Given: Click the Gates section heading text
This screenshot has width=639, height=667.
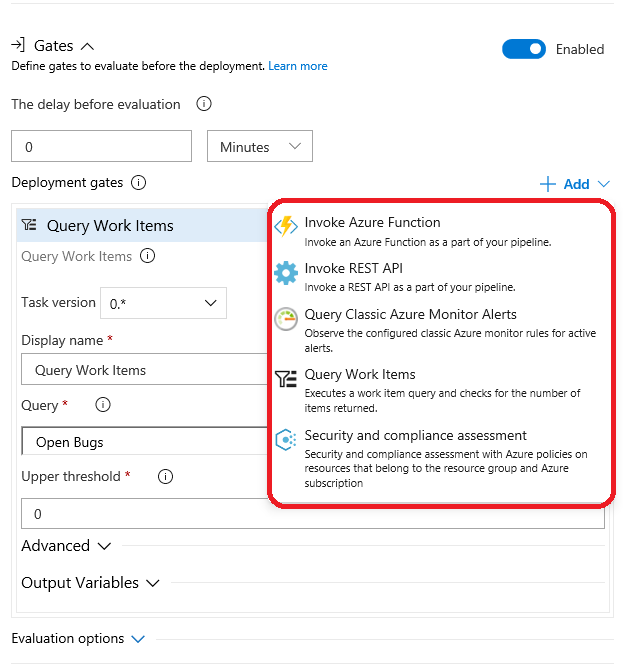Looking at the screenshot, I should coord(54,46).
